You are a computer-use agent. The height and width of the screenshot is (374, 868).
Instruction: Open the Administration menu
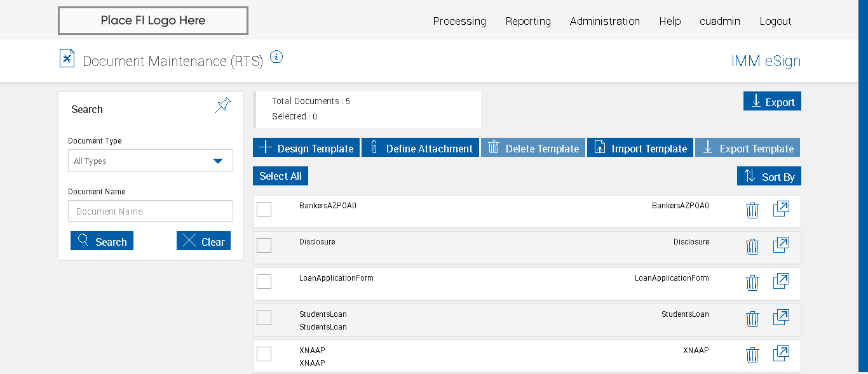(x=604, y=21)
